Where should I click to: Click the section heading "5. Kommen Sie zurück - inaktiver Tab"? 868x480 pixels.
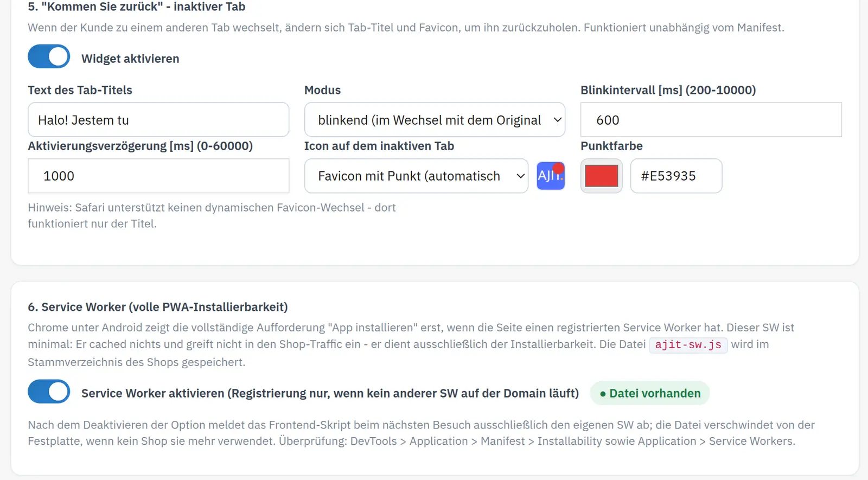(137, 7)
